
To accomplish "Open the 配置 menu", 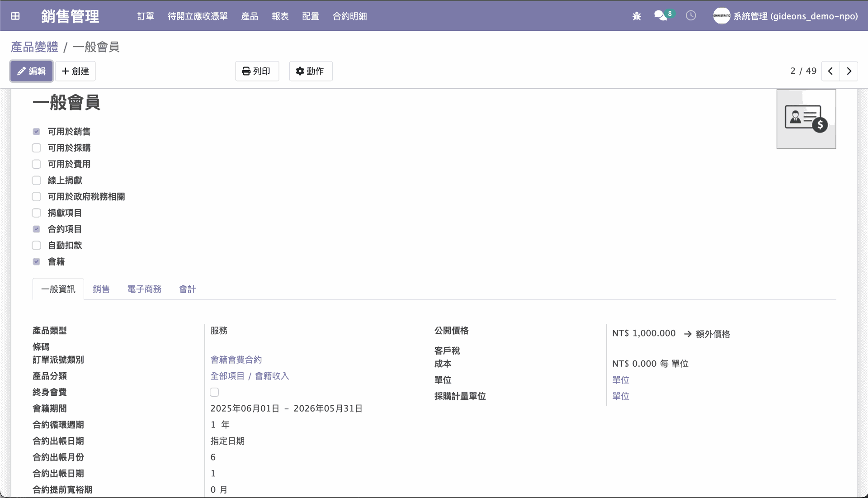I will [x=311, y=16].
